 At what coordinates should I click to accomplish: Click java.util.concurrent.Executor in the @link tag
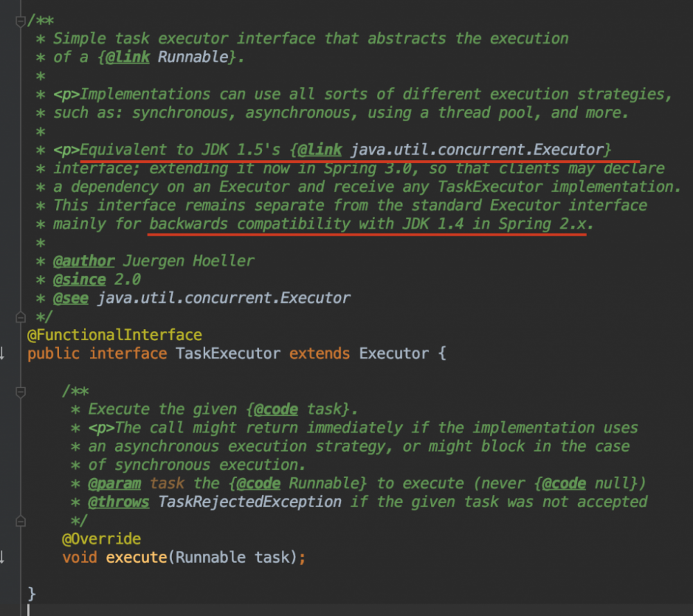click(x=477, y=150)
